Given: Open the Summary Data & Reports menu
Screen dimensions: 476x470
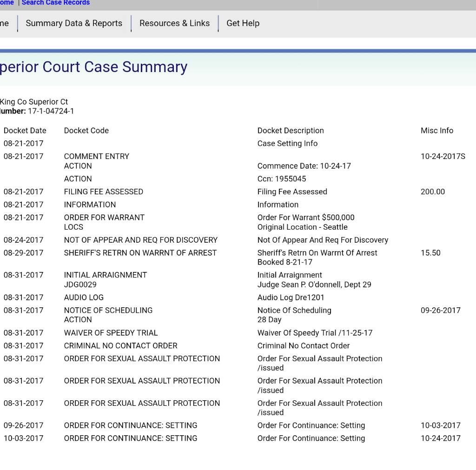Looking at the screenshot, I should click(74, 23).
